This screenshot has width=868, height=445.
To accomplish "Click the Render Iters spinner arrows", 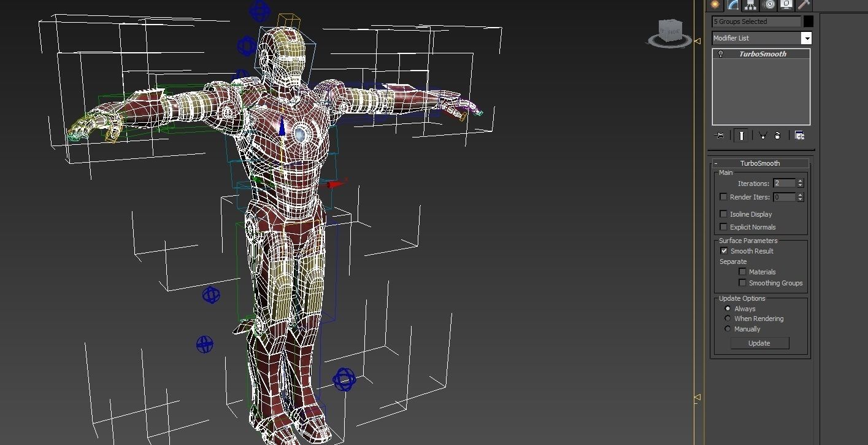I will point(800,197).
